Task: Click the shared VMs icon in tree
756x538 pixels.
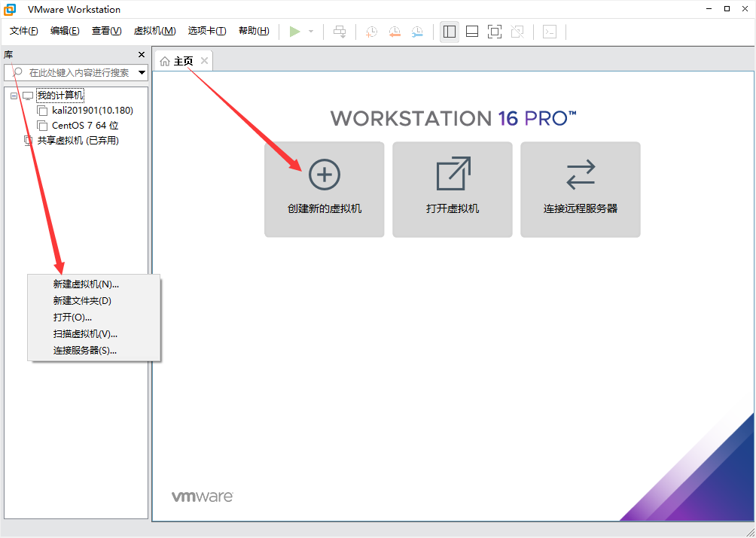Action: click(x=29, y=141)
